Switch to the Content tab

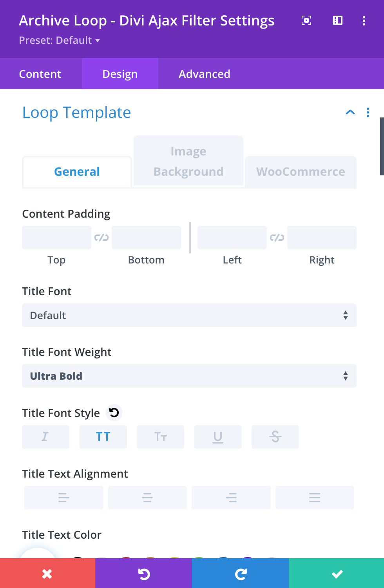[40, 74]
